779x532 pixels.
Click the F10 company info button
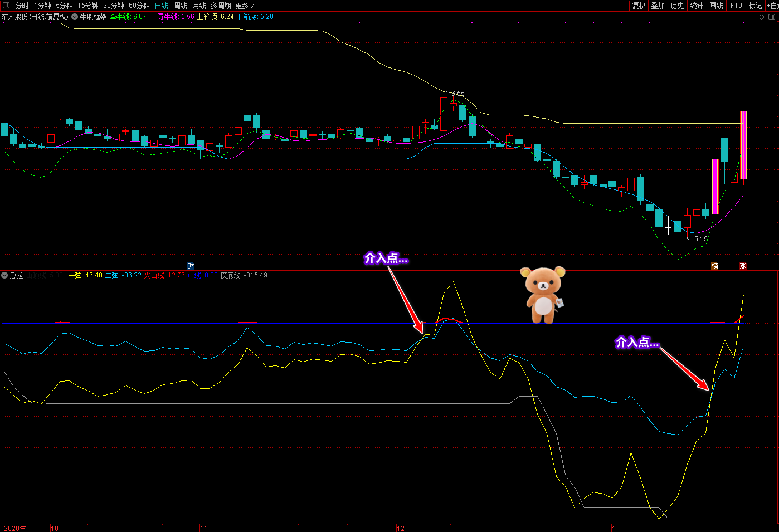click(736, 6)
